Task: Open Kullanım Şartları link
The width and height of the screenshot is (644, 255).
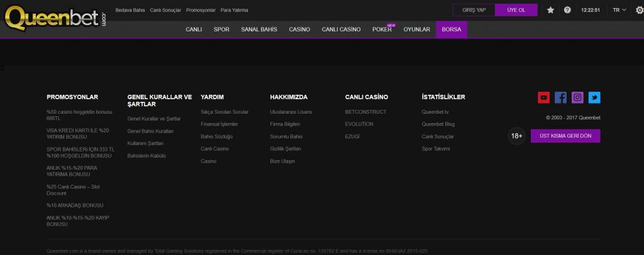Action: point(145,143)
